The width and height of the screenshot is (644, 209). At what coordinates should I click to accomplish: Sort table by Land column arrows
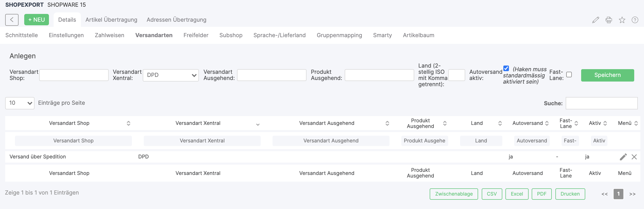[500, 123]
